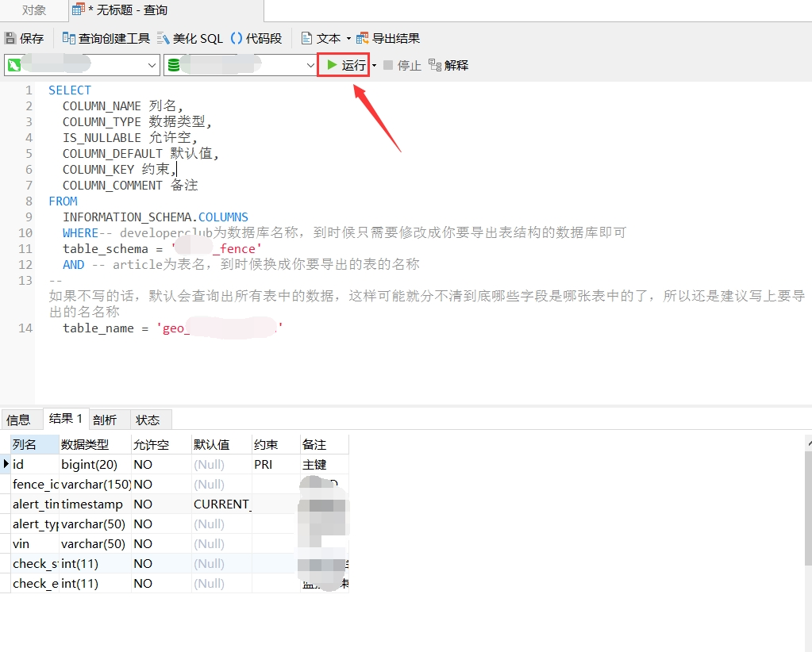Click INFORMATION_SCHEMA.COLUMNS in the editor

(156, 217)
